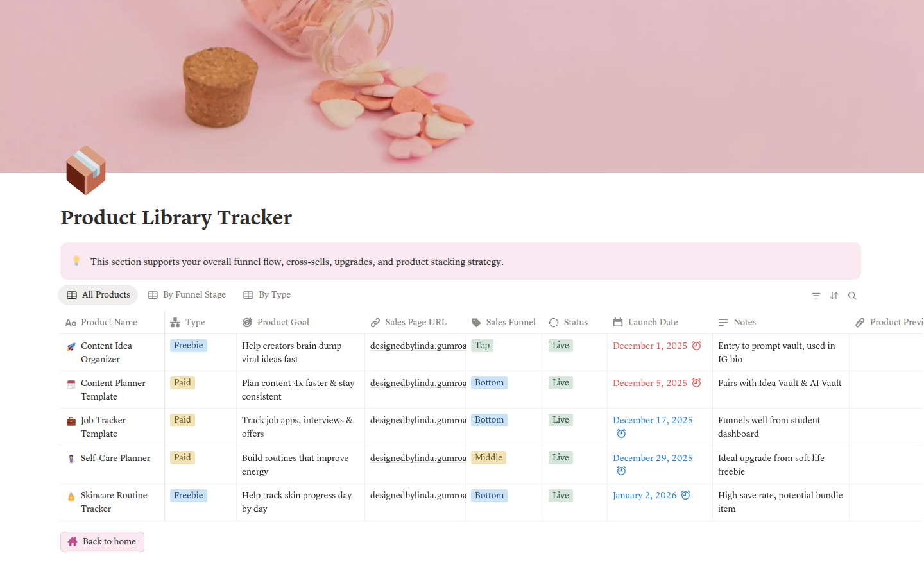
Task: Open the Product Name column header
Action: (112, 323)
